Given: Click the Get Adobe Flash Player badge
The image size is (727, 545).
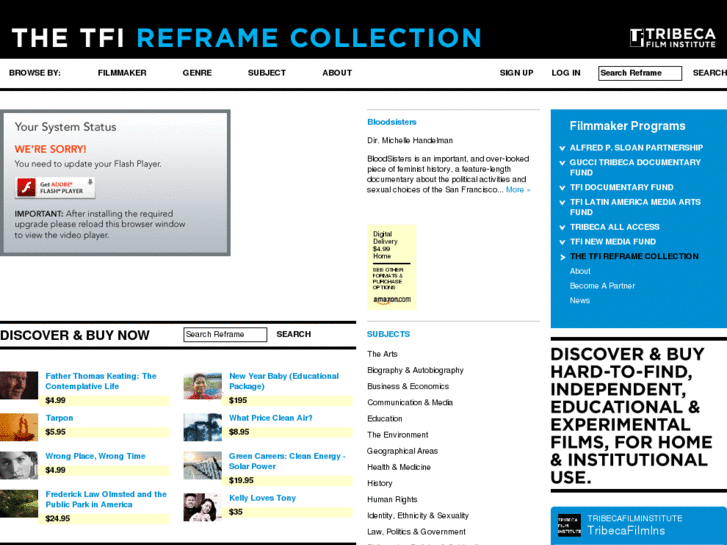Looking at the screenshot, I should pyautogui.click(x=55, y=187).
